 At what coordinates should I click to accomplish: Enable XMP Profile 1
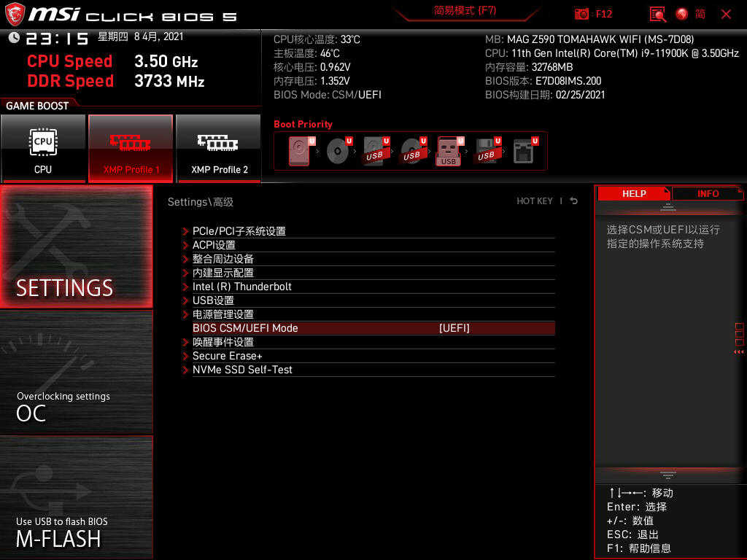[x=131, y=148]
